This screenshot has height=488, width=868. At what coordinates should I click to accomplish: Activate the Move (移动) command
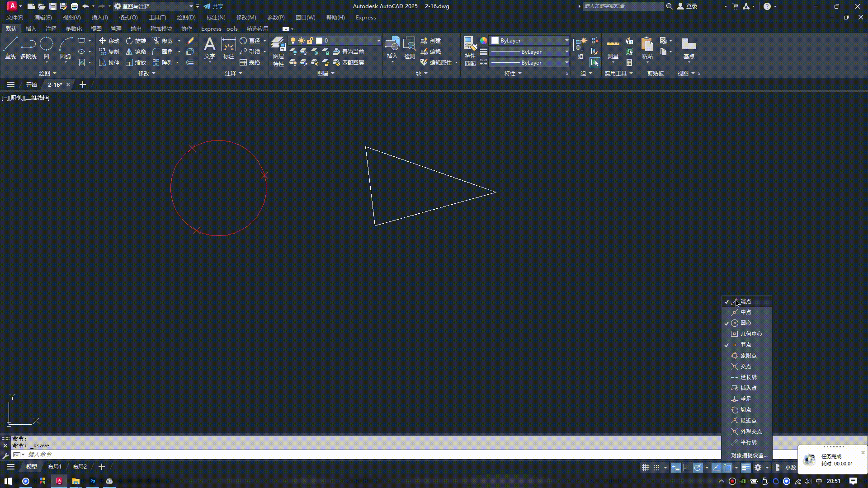pyautogui.click(x=109, y=41)
